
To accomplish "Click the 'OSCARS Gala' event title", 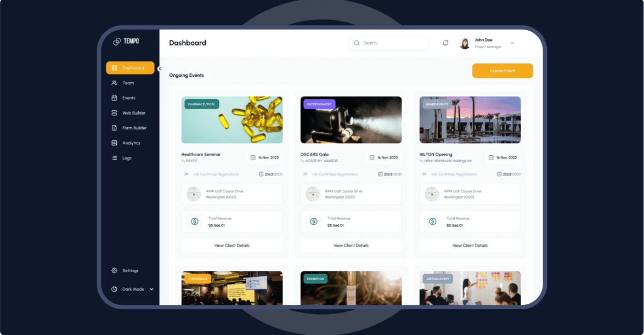I will (314, 155).
